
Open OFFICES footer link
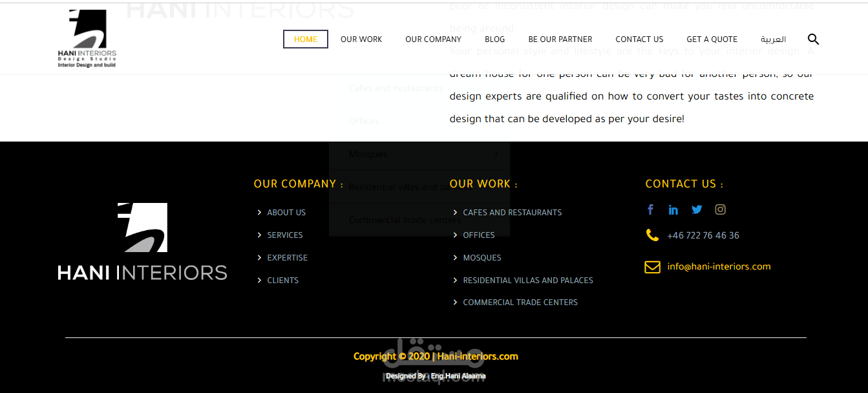[x=479, y=235]
